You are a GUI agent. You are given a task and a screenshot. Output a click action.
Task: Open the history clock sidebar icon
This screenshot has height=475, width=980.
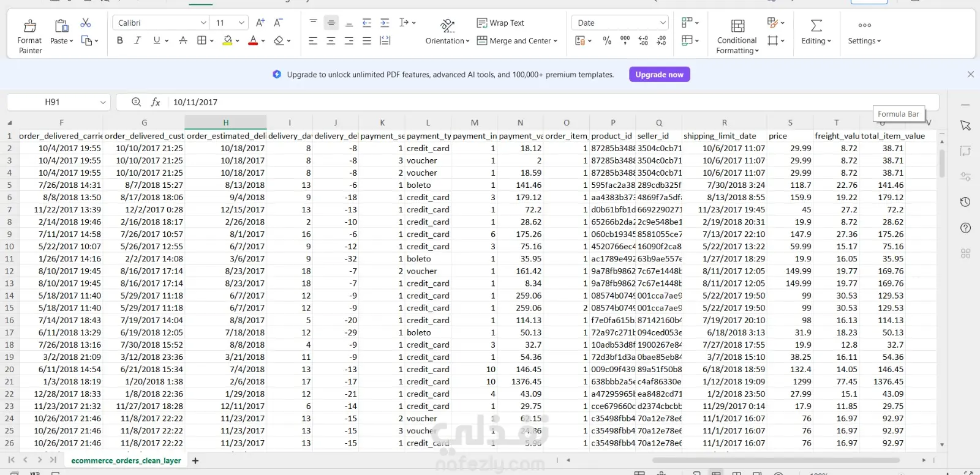click(965, 202)
